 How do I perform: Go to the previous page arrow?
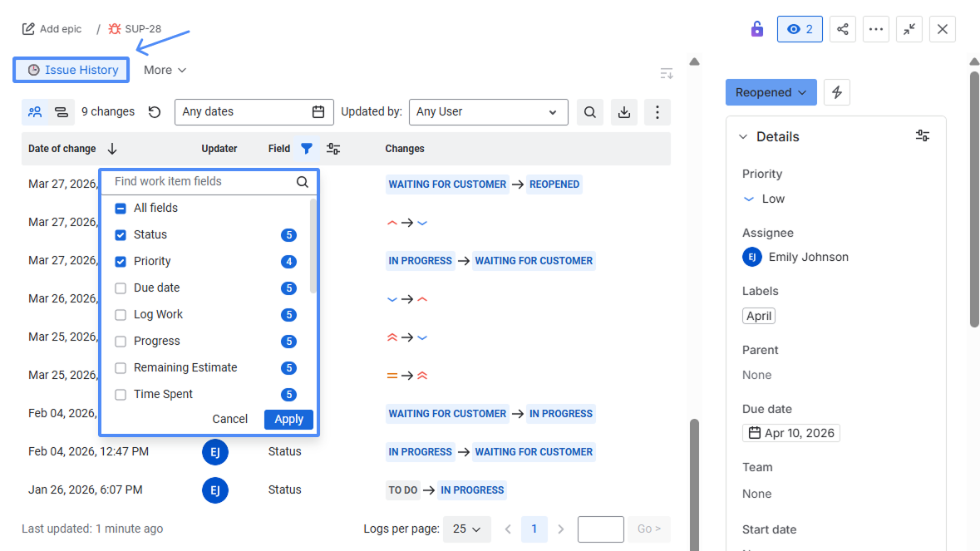tap(508, 529)
